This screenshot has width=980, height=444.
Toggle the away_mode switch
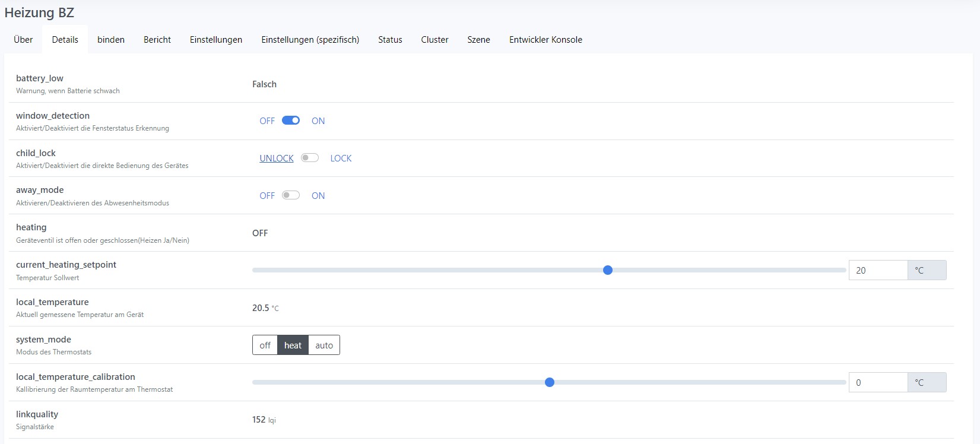(291, 195)
